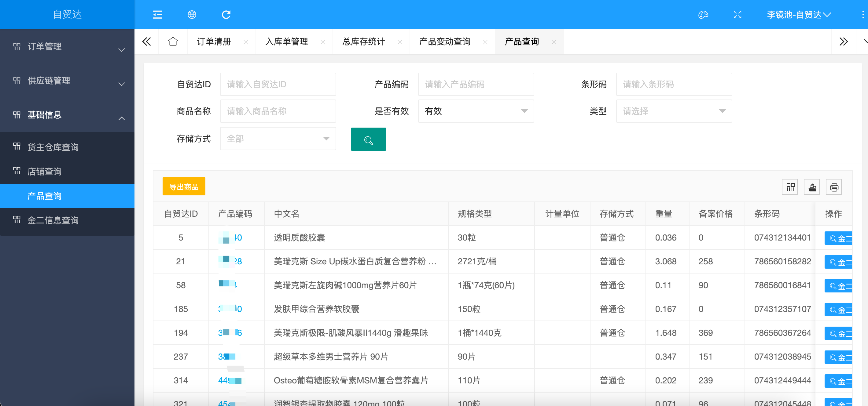This screenshot has width=868, height=406.
Task: Switch to the 入库单管理 tab
Action: click(286, 42)
